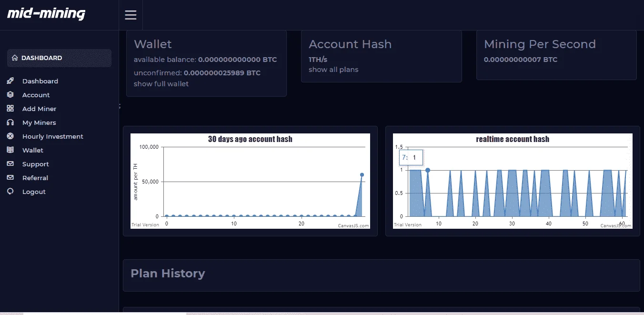The height and width of the screenshot is (315, 644).
Task: Click the Plan History panel heading
Action: pyautogui.click(x=168, y=274)
